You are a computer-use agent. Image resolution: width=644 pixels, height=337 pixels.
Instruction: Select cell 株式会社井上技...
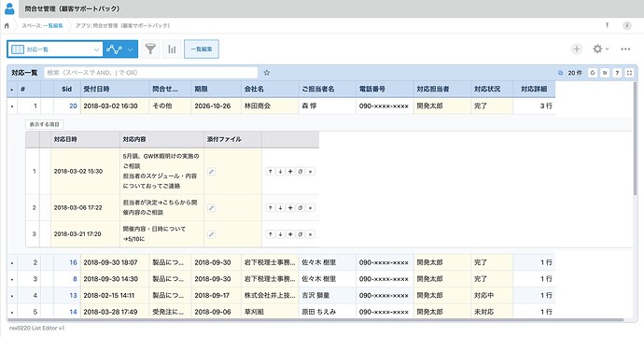click(x=270, y=295)
